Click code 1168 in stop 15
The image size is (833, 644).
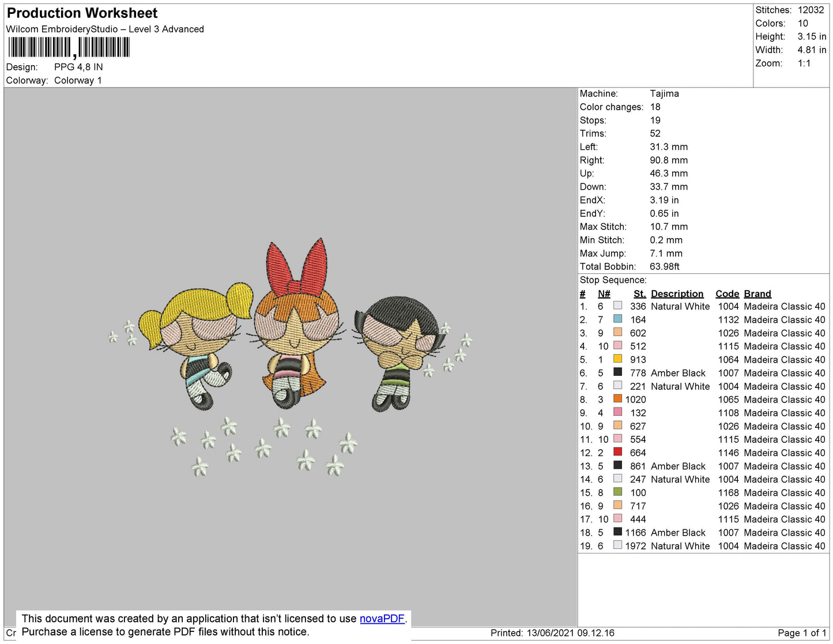point(728,492)
